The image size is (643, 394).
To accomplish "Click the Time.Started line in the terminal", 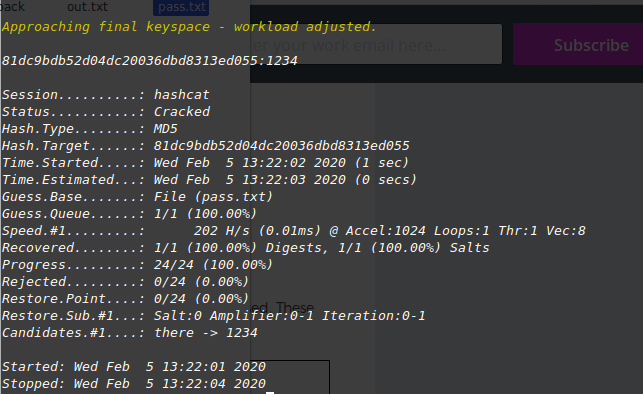I will click(x=205, y=163).
